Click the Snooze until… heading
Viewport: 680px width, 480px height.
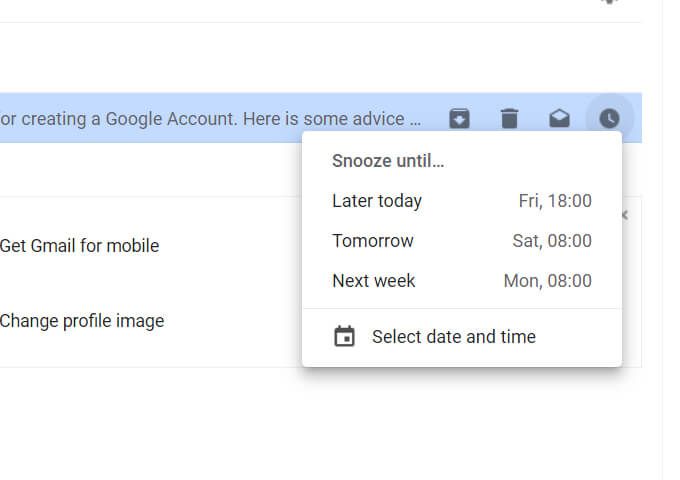(388, 161)
